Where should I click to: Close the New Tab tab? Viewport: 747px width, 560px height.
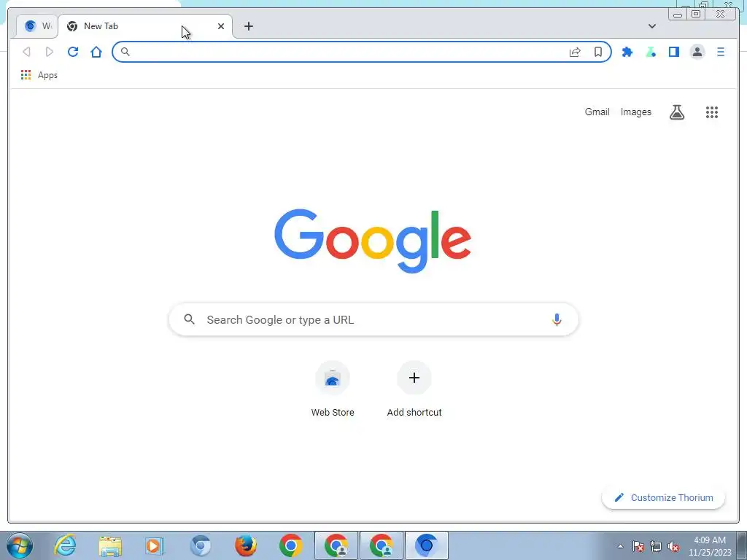pos(221,26)
